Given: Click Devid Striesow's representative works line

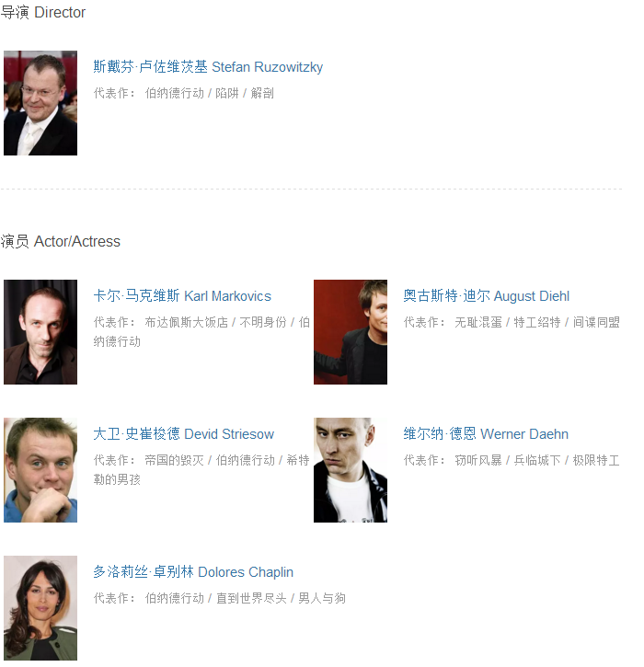Looking at the screenshot, I should click(x=201, y=469).
